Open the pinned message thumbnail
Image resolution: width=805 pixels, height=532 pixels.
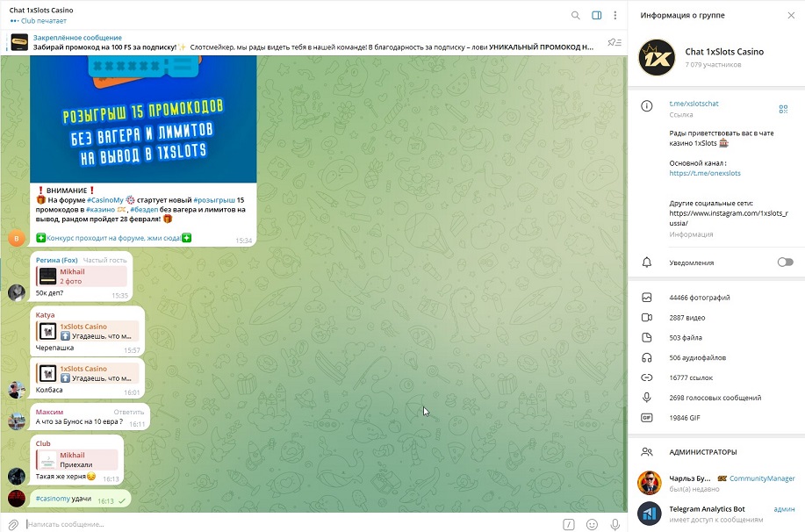(x=19, y=42)
